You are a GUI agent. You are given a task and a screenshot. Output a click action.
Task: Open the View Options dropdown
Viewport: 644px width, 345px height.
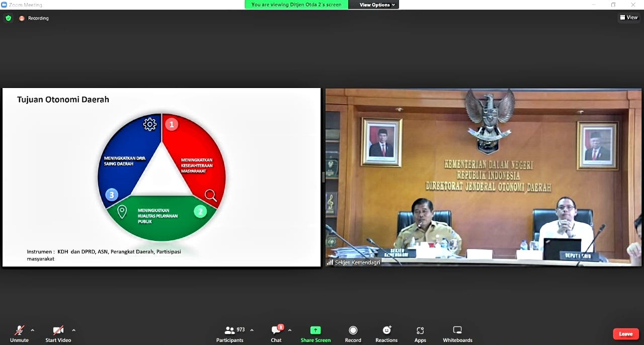coord(377,5)
